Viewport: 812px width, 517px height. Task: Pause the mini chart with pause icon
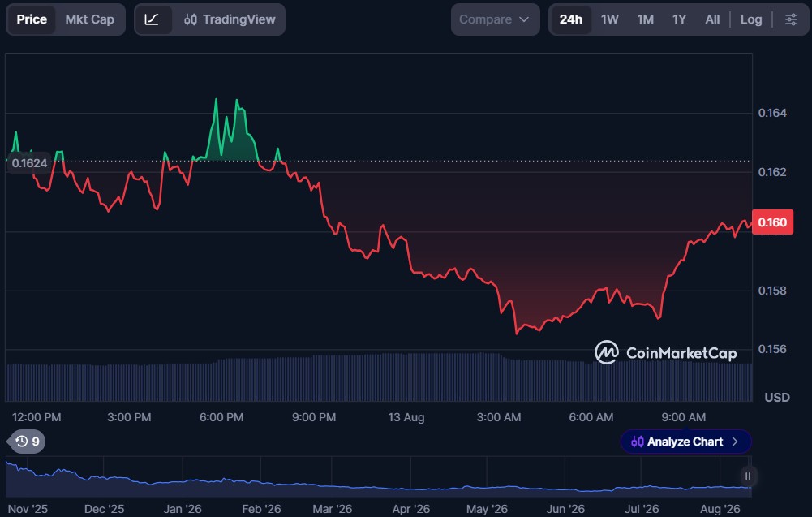click(747, 476)
